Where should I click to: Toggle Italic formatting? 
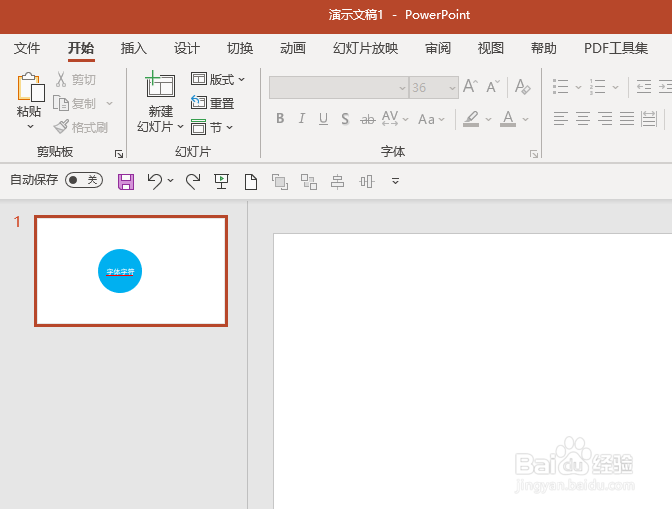point(302,118)
